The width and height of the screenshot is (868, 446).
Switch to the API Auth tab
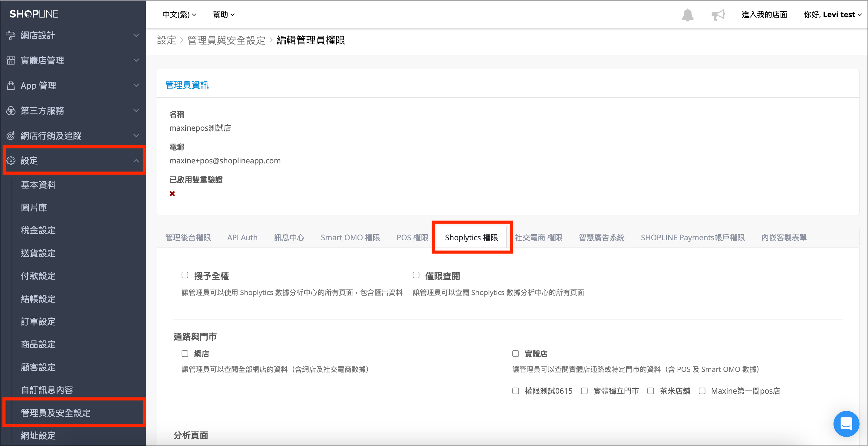pyautogui.click(x=242, y=238)
